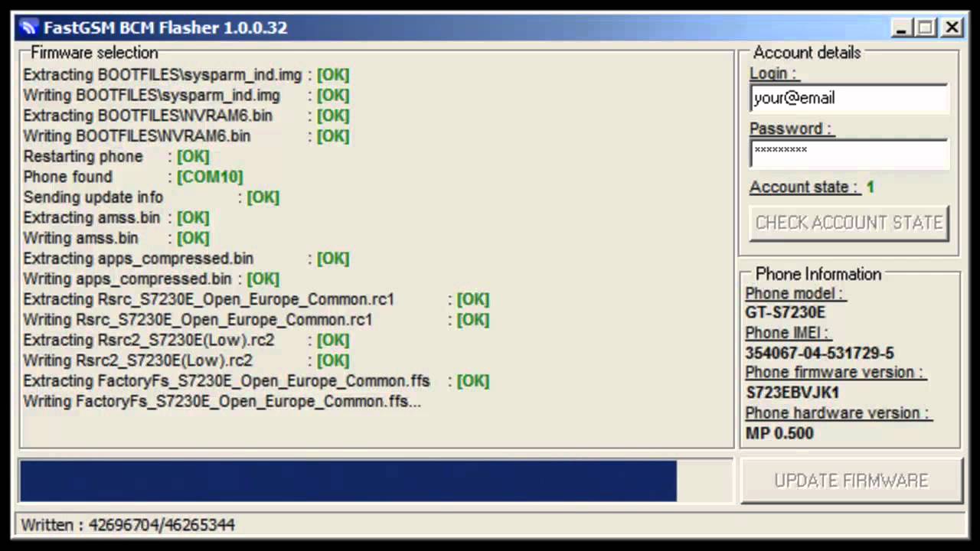Image resolution: width=980 pixels, height=551 pixels.
Task: Click the Login email input field
Action: point(849,98)
